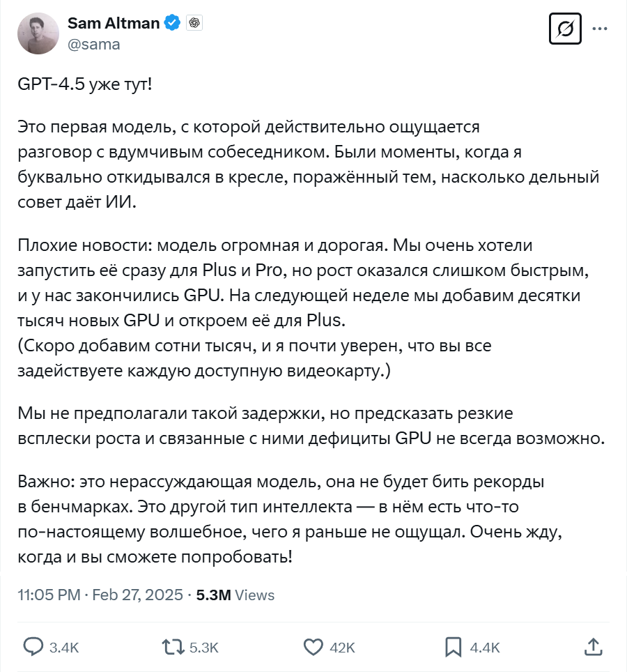The width and height of the screenshot is (627, 672).
Task: Click the 4.4K bookmarks count
Action: 485,648
